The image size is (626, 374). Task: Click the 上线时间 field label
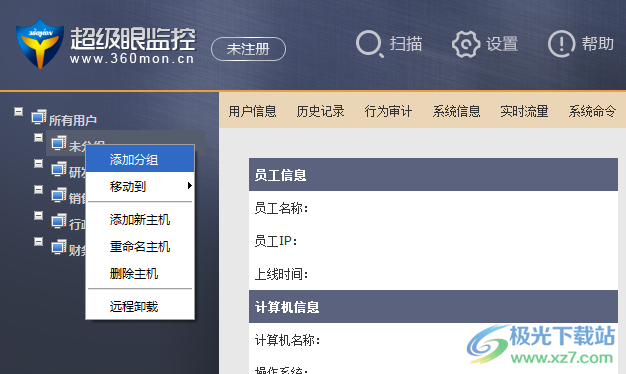[x=281, y=274]
